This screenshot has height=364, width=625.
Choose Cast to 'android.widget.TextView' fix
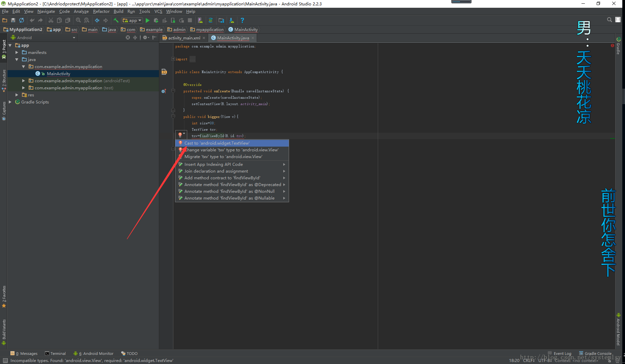click(232, 143)
